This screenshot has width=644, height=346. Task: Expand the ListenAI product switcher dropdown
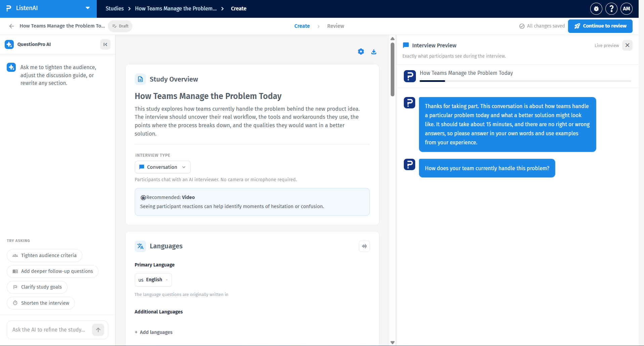pyautogui.click(x=88, y=8)
